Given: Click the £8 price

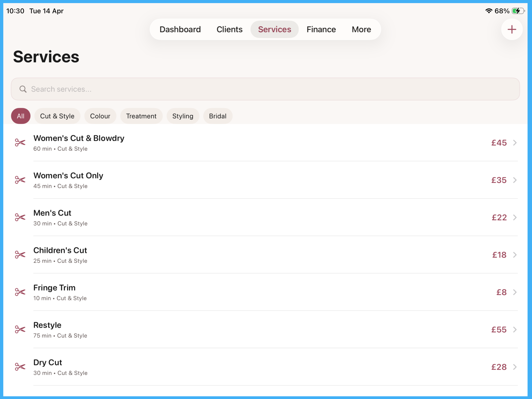Looking at the screenshot, I should click(501, 292).
